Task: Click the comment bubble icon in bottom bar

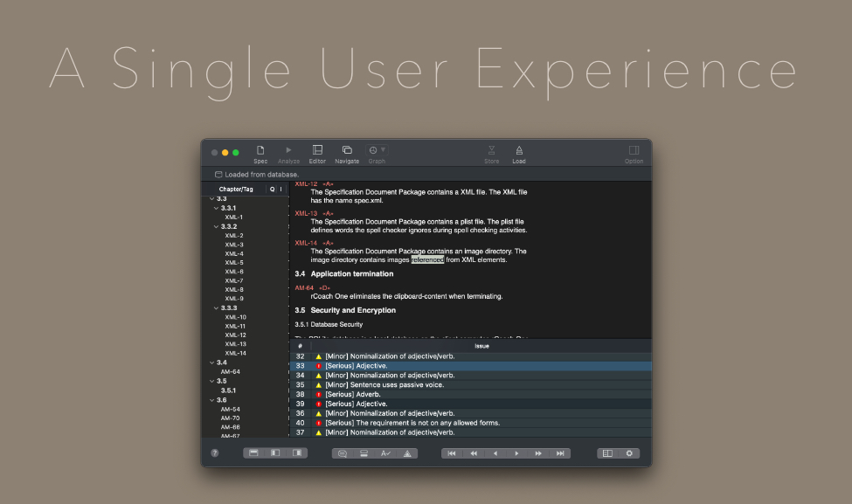Action: tap(343, 453)
